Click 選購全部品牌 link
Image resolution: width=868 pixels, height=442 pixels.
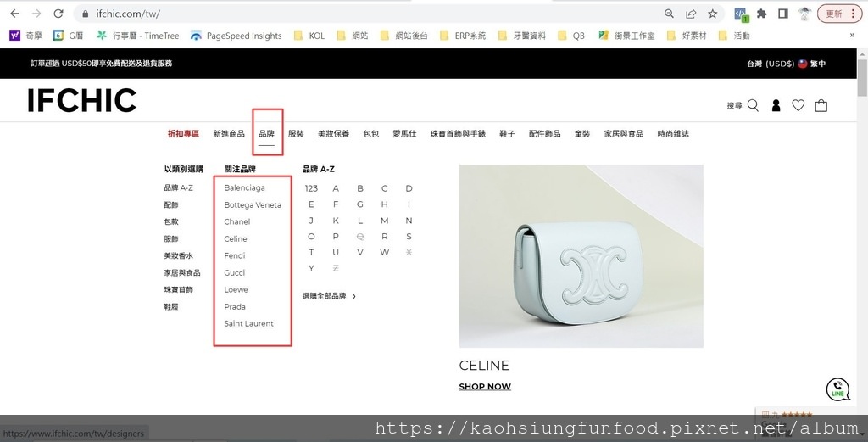(x=329, y=296)
